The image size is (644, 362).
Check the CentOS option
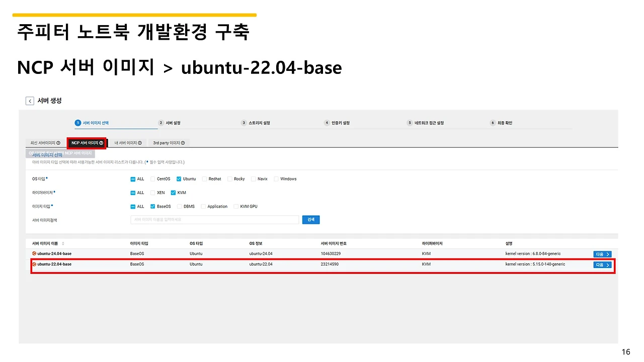pos(153,179)
